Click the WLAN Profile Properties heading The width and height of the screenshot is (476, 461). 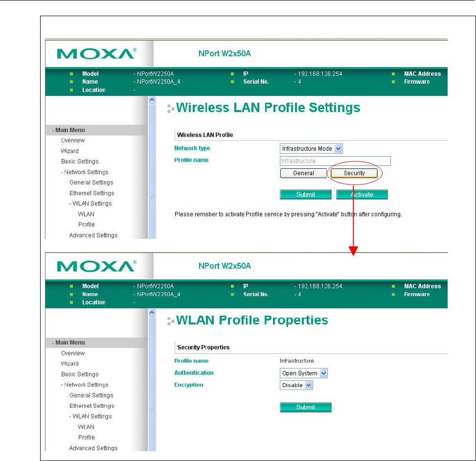(252, 320)
